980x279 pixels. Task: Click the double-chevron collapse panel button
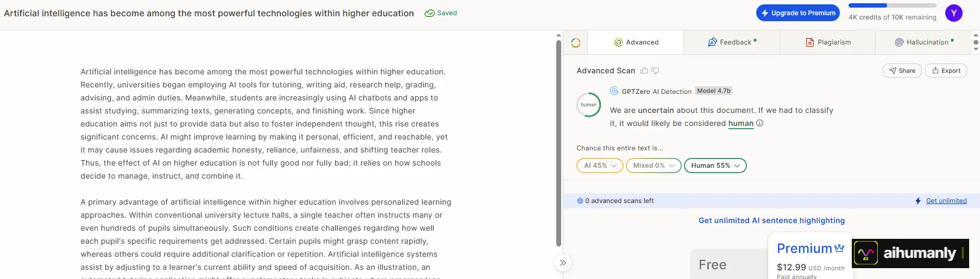(x=563, y=263)
